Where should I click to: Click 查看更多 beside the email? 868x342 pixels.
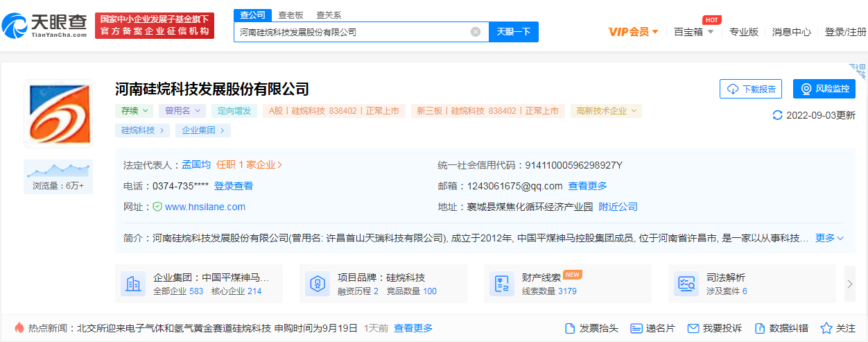pyautogui.click(x=588, y=186)
